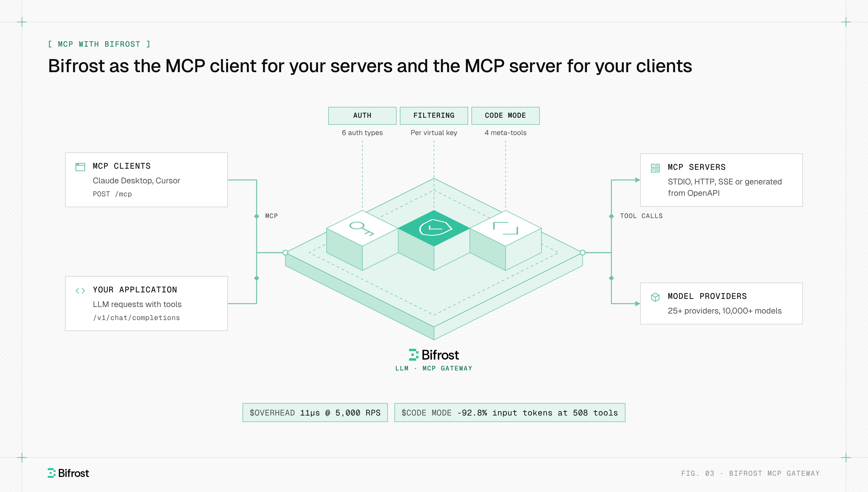Click the right circular connector node on platform
The image size is (868, 492).
coord(582,253)
